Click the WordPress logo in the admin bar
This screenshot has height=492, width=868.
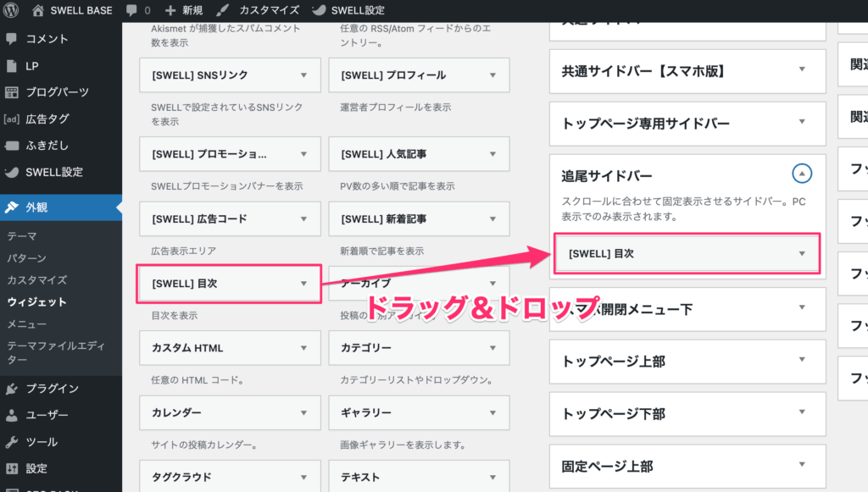pos(9,11)
